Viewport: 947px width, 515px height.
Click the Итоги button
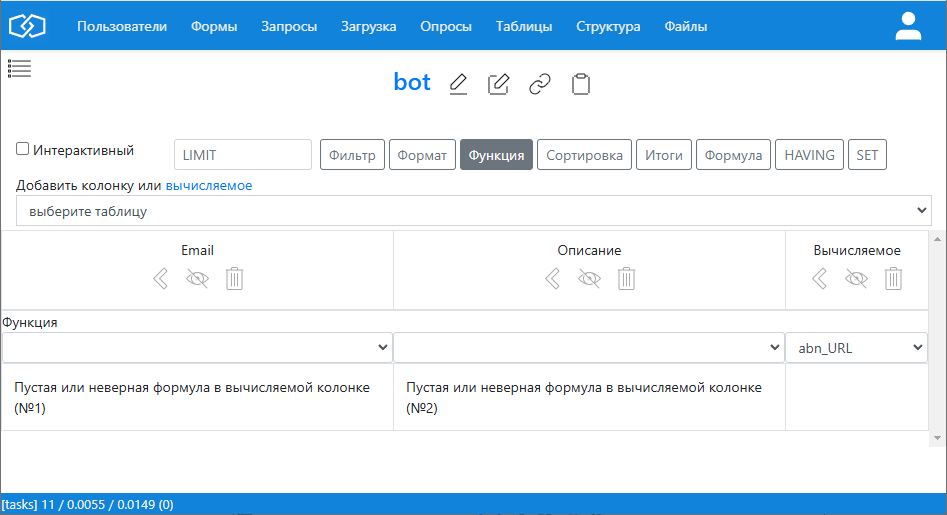tap(664, 155)
